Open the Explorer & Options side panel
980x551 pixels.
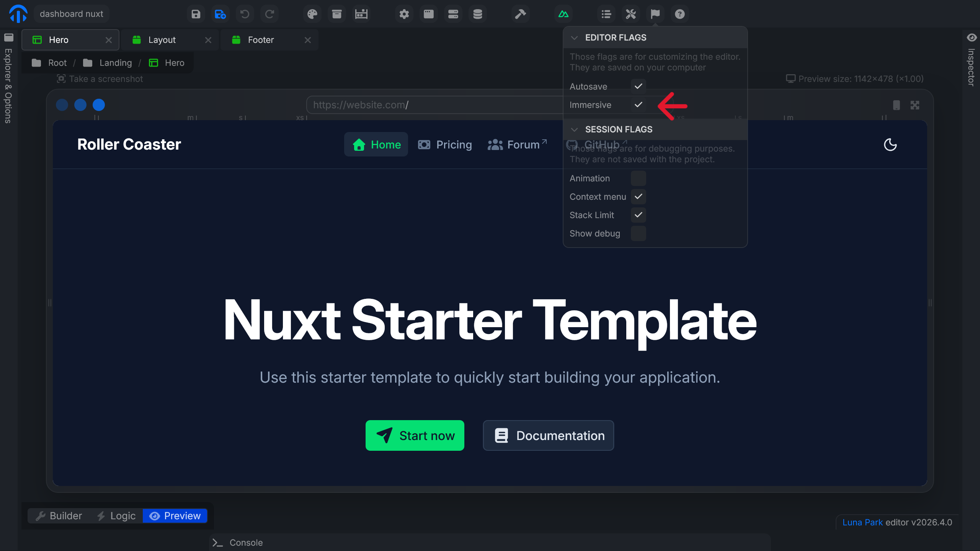(x=8, y=78)
